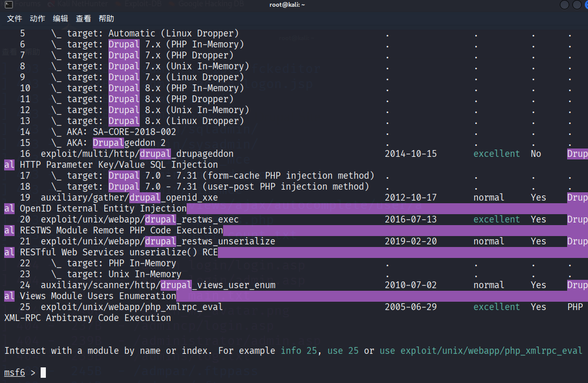The height and width of the screenshot is (383, 588).
Task: Click the date 2012-10-17
Action: point(411,197)
